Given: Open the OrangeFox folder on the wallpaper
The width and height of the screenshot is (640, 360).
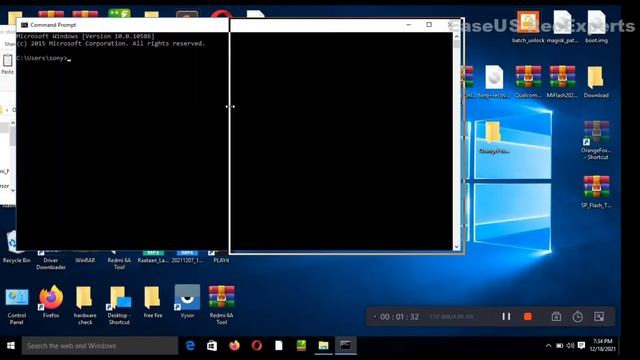Looking at the screenshot, I should pos(493,138).
